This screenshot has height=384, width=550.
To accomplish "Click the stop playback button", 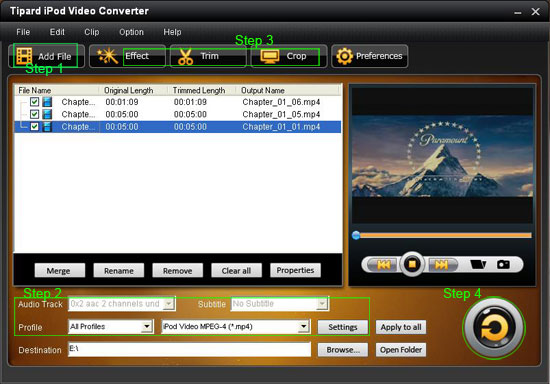I will [x=412, y=263].
